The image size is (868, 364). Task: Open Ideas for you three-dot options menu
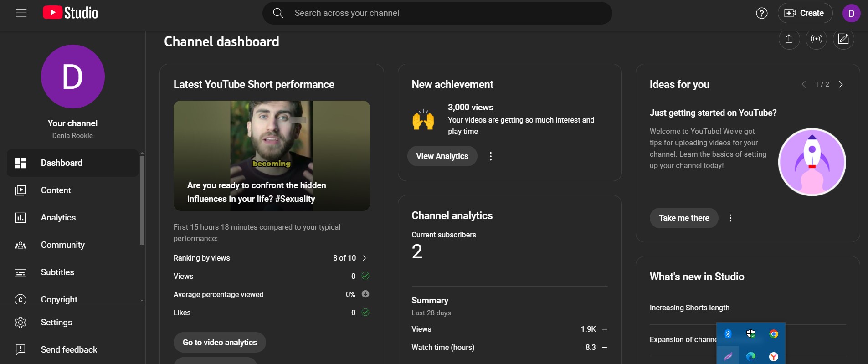[730, 218]
